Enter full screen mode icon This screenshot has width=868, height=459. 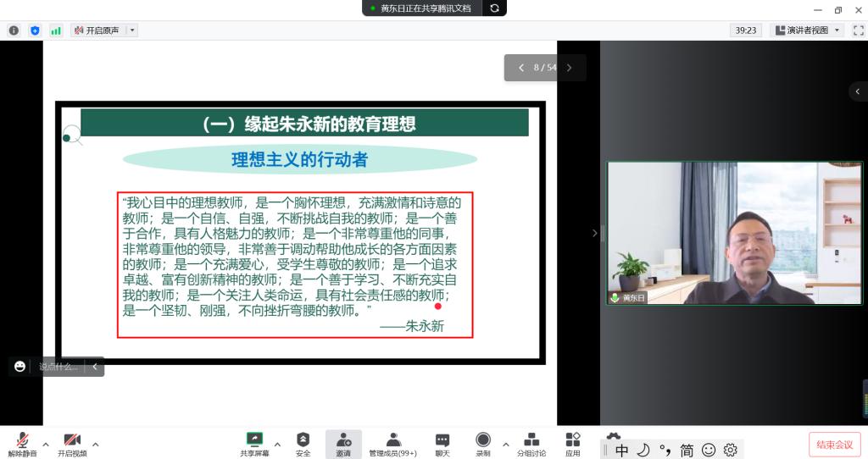tap(856, 30)
